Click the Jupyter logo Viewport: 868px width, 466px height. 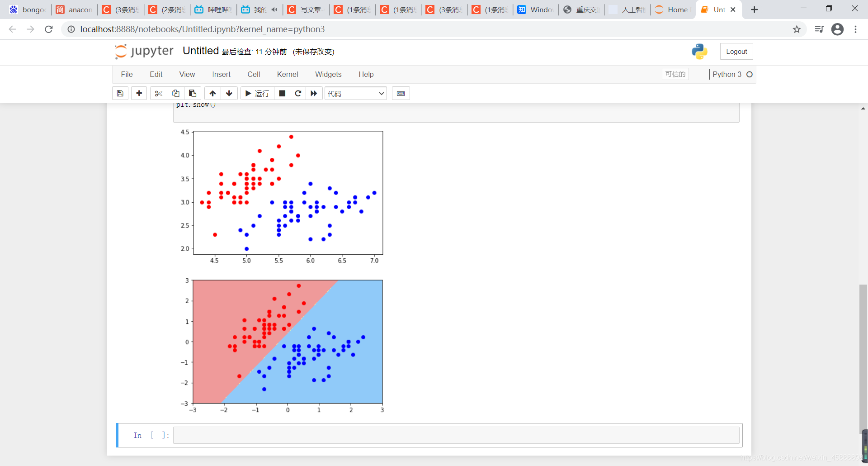[x=144, y=52]
